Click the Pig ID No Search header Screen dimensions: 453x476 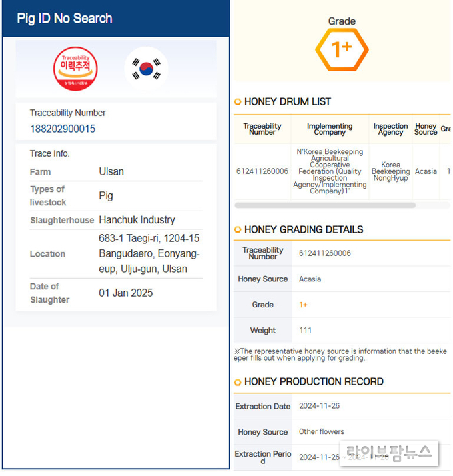[65, 18]
